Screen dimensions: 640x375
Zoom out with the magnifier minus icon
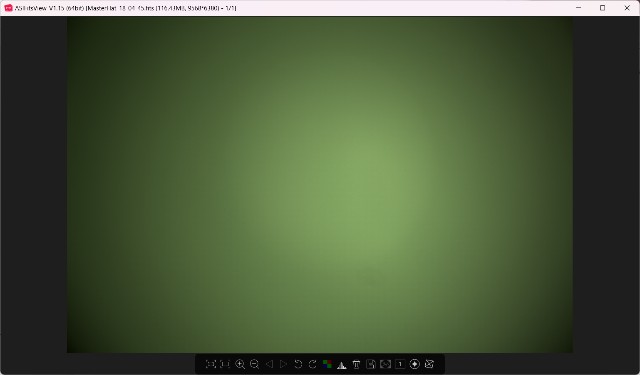point(254,364)
